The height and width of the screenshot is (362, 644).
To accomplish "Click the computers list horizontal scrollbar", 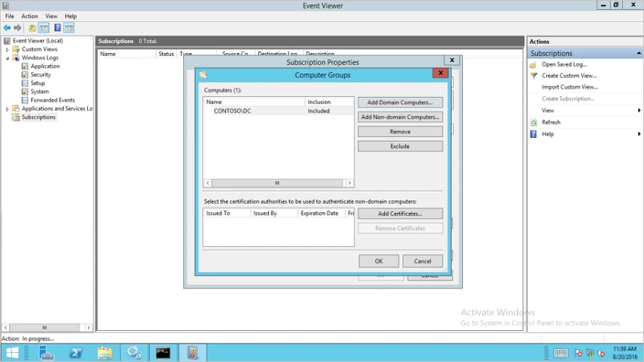I will point(277,183).
